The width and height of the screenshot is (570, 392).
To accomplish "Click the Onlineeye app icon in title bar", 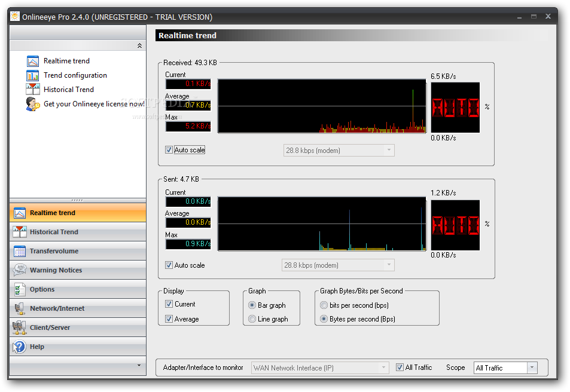I will [15, 16].
